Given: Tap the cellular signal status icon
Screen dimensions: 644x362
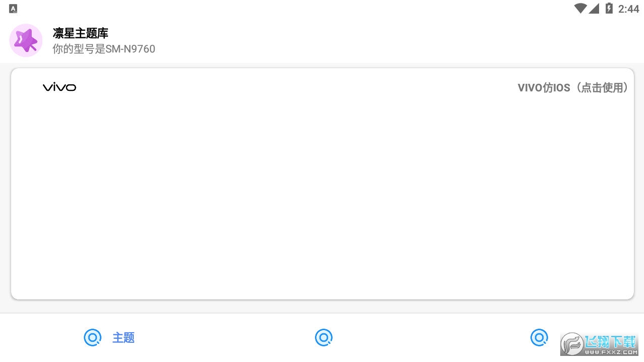Looking at the screenshot, I should point(594,8).
